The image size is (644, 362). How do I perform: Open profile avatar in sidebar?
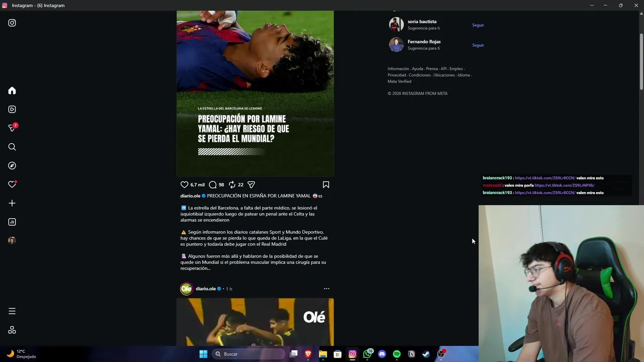[12, 240]
